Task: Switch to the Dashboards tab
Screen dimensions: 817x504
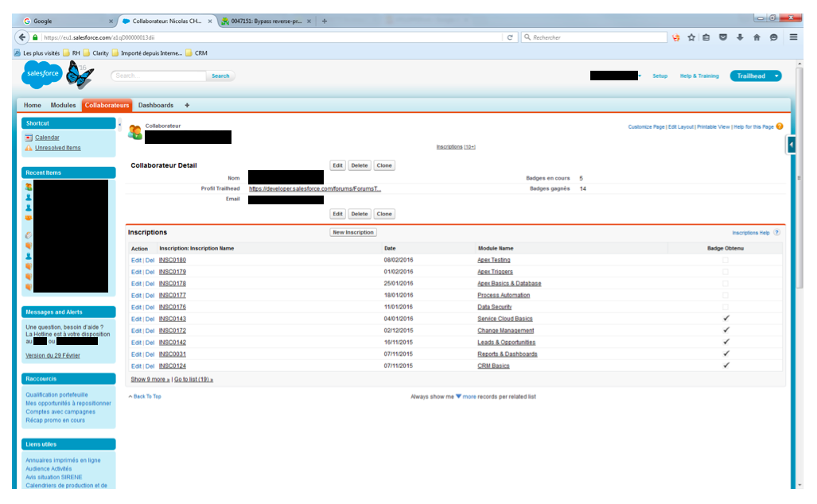Action: point(155,105)
